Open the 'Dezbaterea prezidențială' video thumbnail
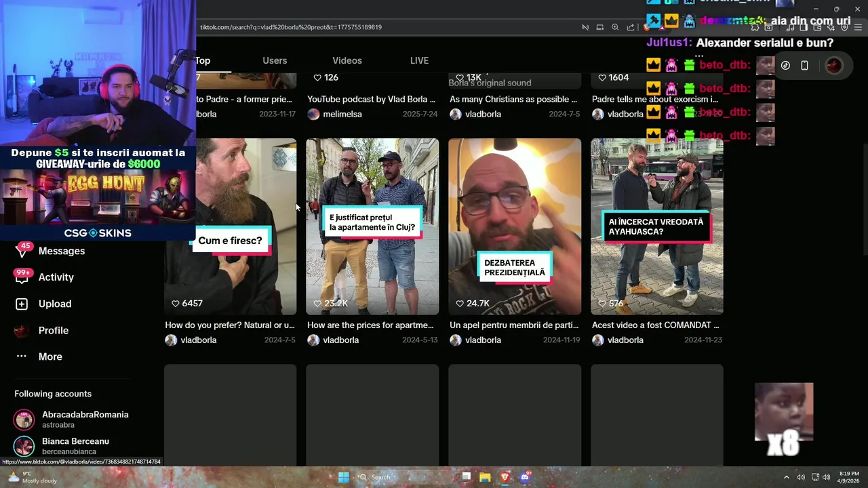This screenshot has height=488, width=868. pos(515,226)
